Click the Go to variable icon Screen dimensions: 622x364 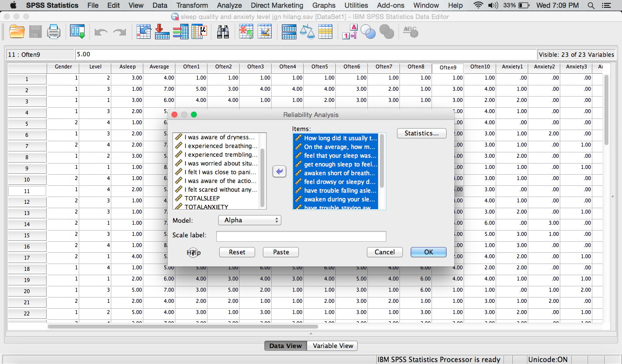(162, 32)
